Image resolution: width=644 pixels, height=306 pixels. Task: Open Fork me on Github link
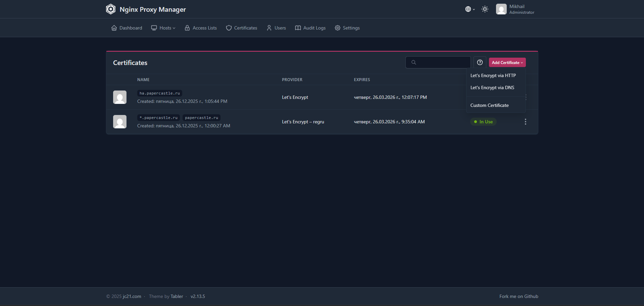[x=519, y=296]
